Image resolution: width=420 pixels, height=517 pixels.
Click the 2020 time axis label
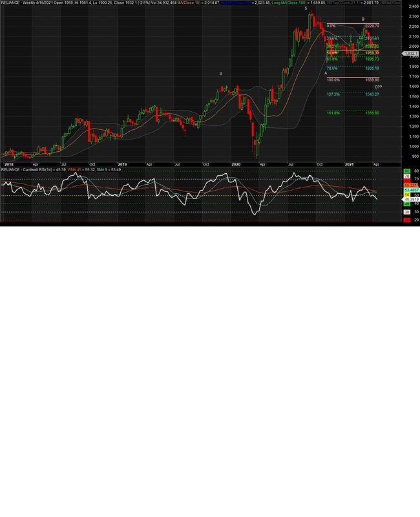point(236,164)
